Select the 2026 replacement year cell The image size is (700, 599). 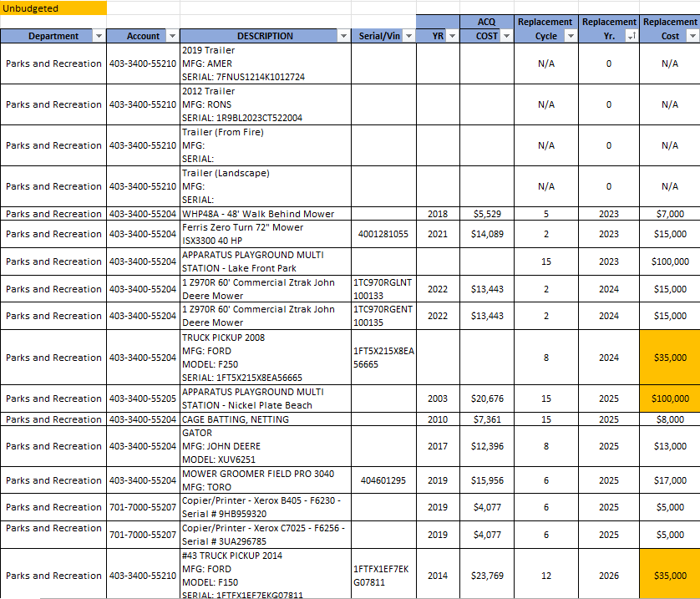pyautogui.click(x=609, y=575)
